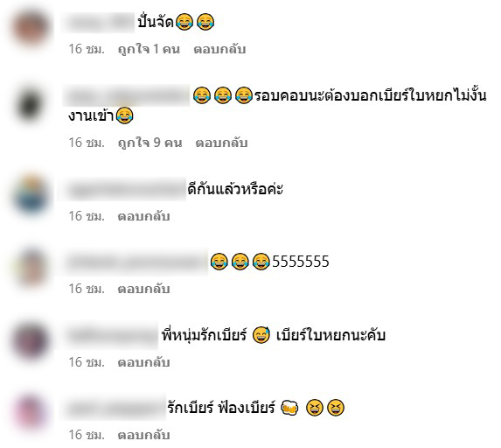Open sixth commenter's pink profile avatar

tap(30, 413)
